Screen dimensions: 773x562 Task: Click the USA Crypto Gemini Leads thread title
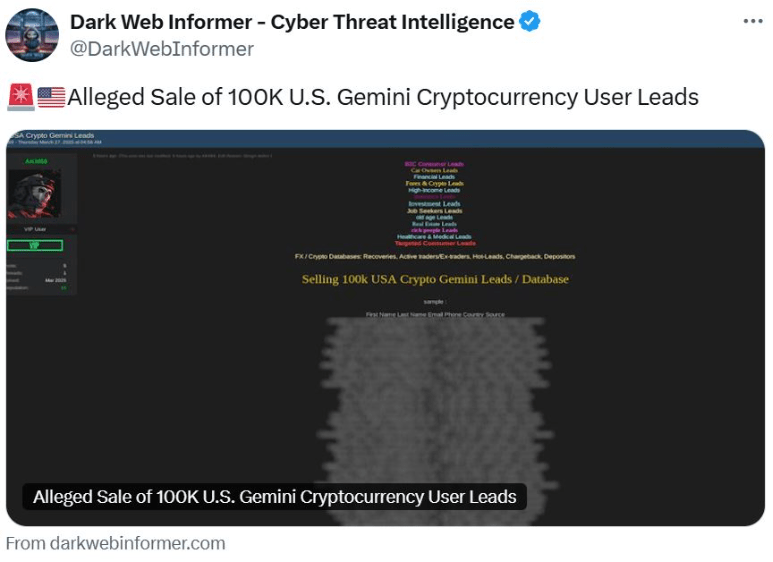pos(52,135)
